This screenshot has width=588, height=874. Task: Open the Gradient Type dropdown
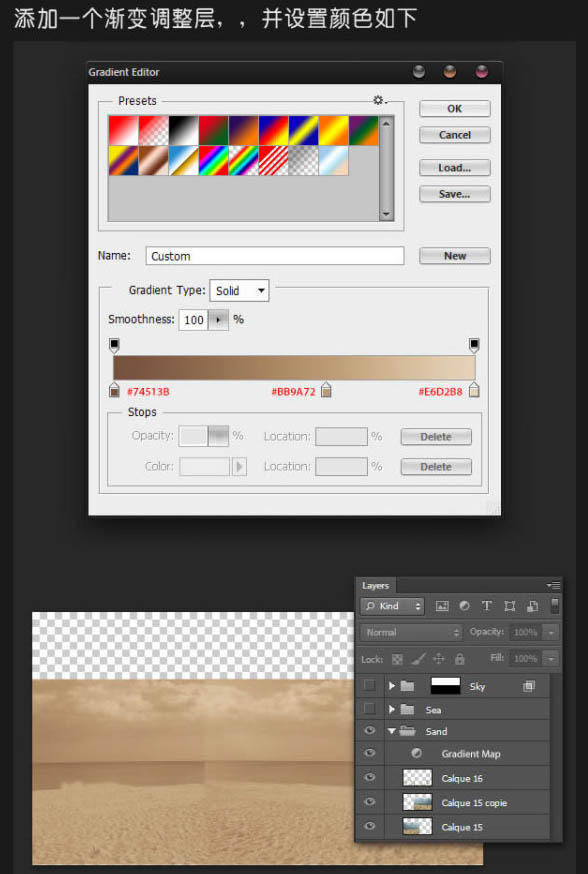pyautogui.click(x=239, y=290)
